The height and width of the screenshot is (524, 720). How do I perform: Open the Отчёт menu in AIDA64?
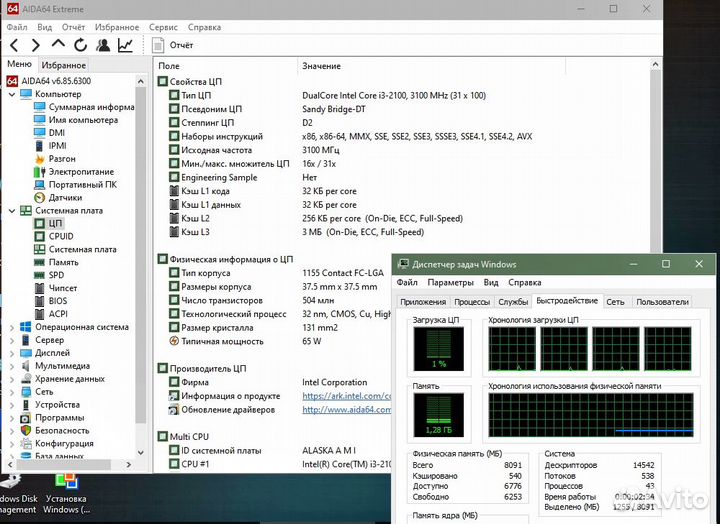(73, 27)
